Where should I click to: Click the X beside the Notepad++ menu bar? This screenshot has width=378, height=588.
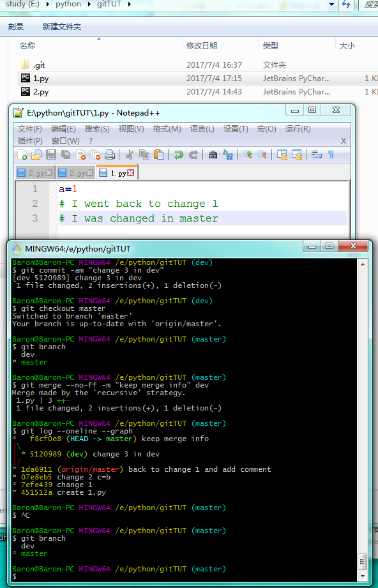(x=343, y=141)
